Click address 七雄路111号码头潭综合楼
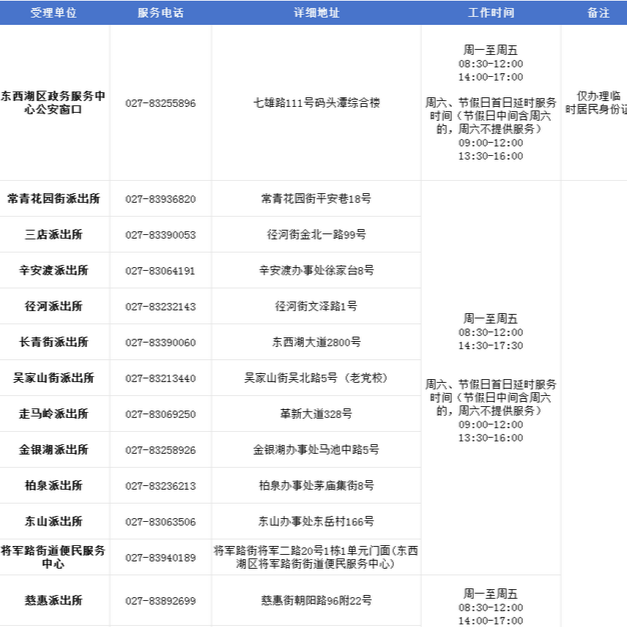The height and width of the screenshot is (627, 627). tap(316, 103)
